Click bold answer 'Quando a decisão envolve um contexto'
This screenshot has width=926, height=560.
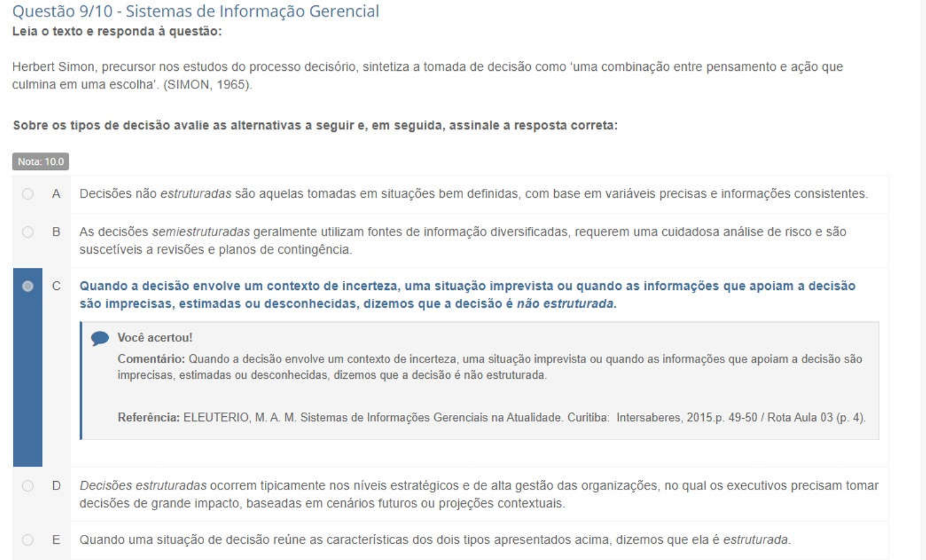(468, 295)
